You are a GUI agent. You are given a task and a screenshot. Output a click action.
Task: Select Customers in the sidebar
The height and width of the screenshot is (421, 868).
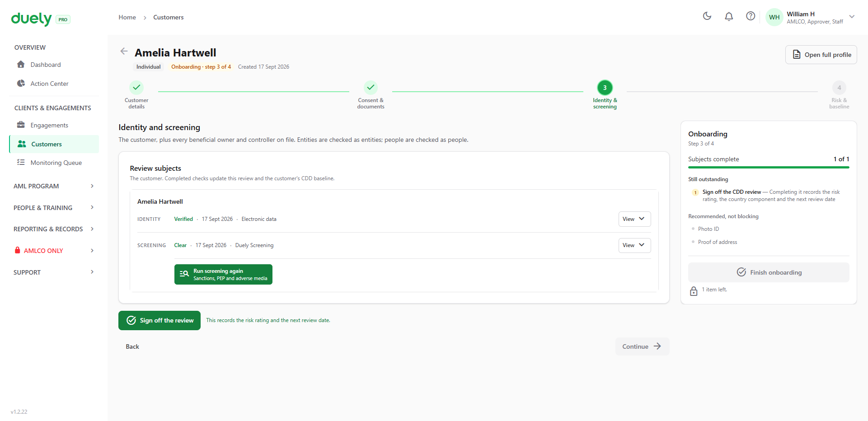(54, 144)
